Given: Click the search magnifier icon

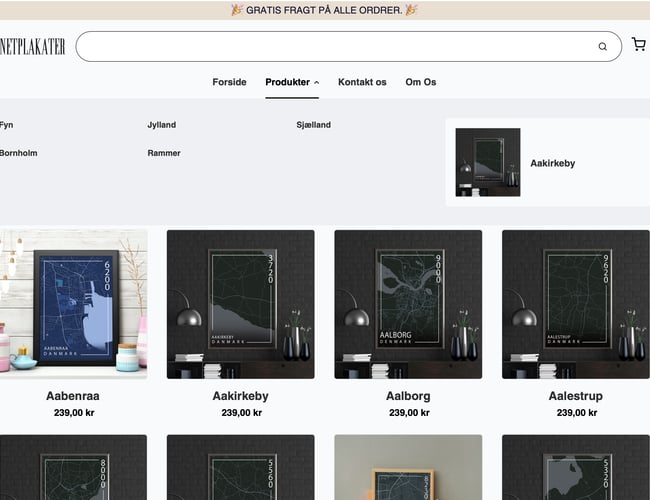Looking at the screenshot, I should (602, 46).
